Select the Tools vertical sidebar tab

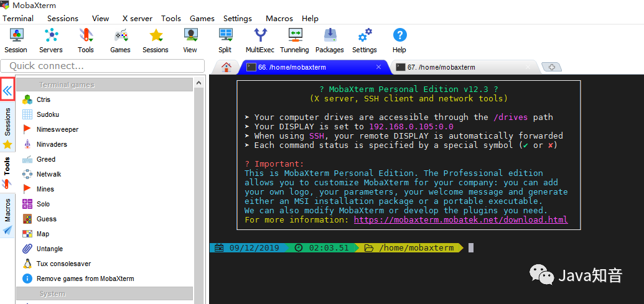(7, 172)
